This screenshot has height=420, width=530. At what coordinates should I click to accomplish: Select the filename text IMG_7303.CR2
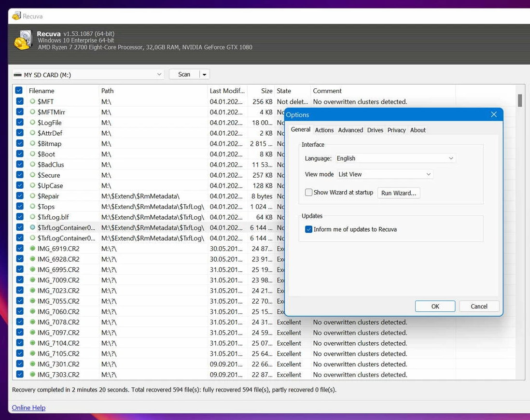click(x=58, y=374)
